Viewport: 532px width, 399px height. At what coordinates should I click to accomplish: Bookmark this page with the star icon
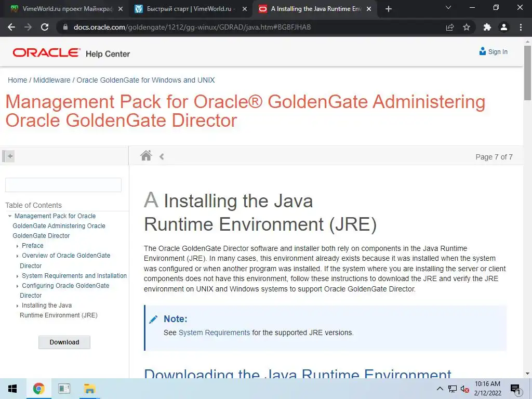click(467, 27)
